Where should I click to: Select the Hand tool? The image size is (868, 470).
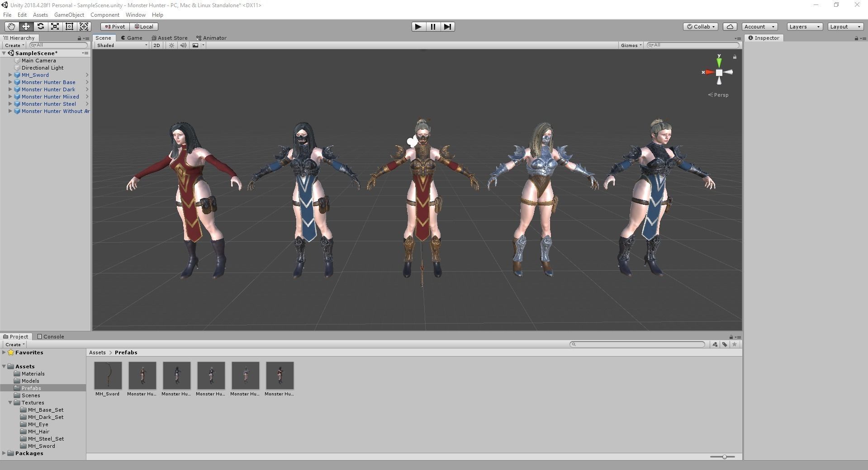click(x=11, y=27)
